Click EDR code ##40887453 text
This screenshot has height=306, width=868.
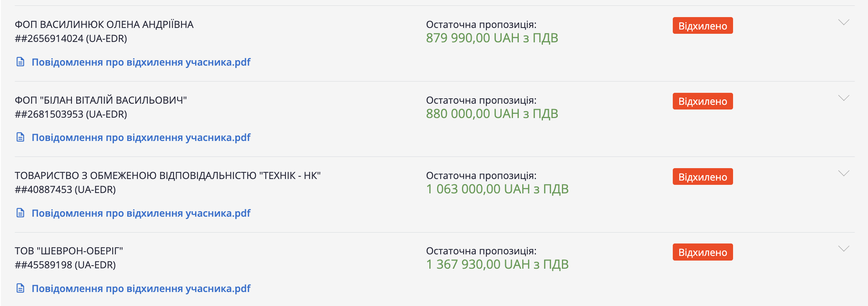tap(65, 190)
